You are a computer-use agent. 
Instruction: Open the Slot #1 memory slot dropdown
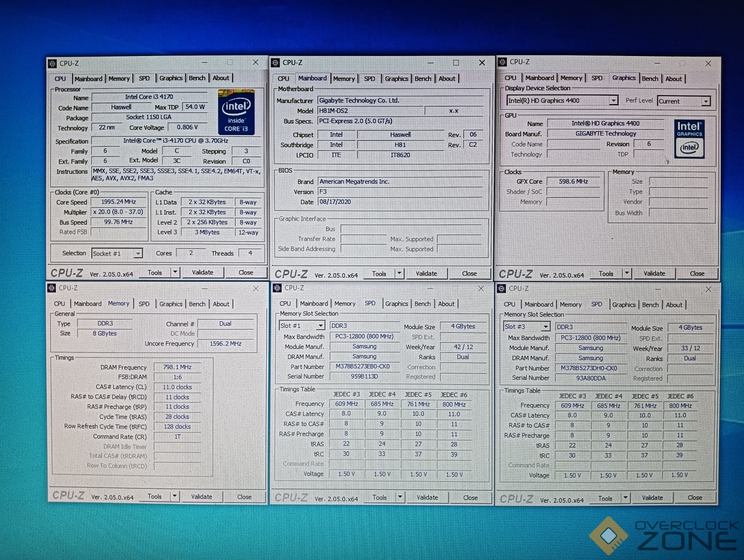(320, 326)
